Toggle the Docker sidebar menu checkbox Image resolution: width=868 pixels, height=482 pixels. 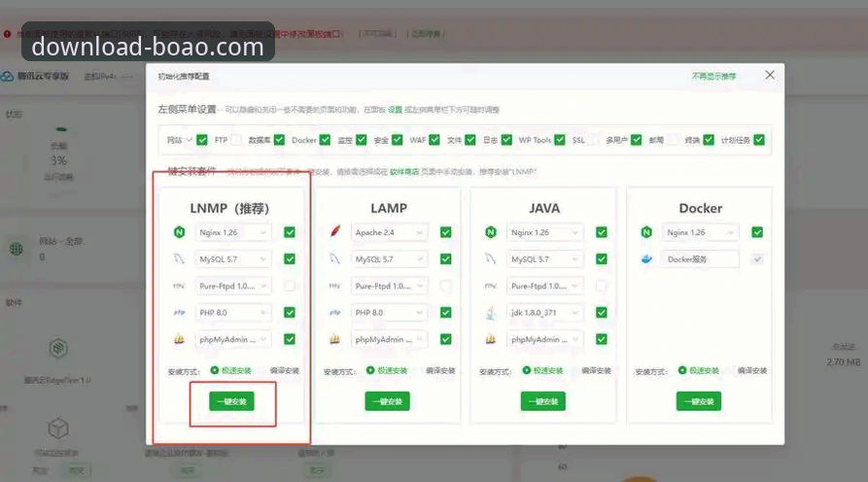click(x=325, y=140)
